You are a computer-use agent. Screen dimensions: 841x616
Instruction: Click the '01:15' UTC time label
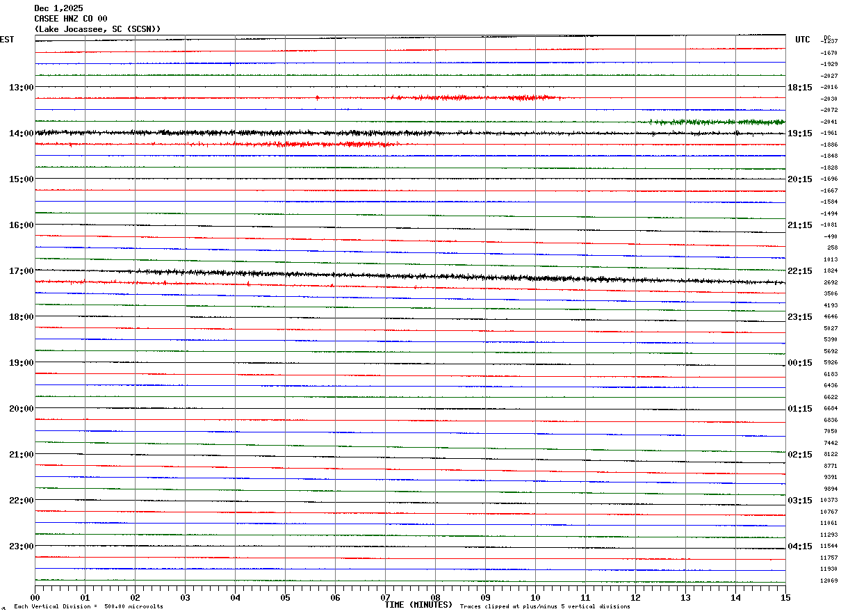(800, 409)
